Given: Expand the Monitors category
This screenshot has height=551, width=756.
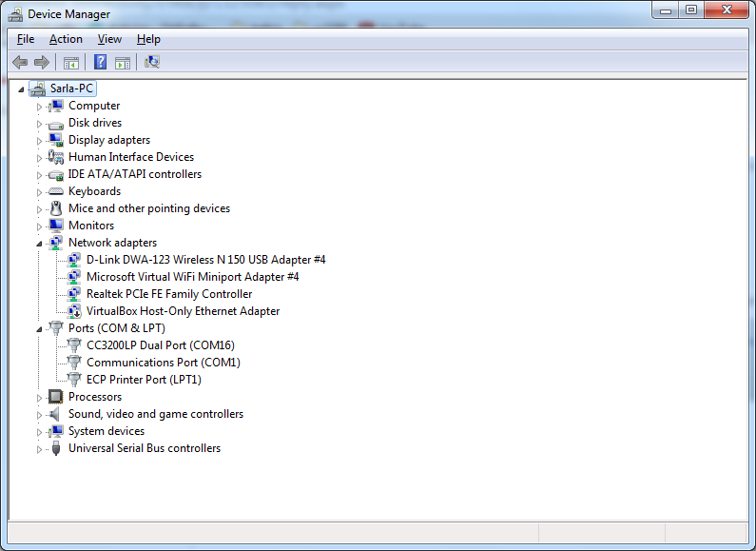Looking at the screenshot, I should 39,226.
